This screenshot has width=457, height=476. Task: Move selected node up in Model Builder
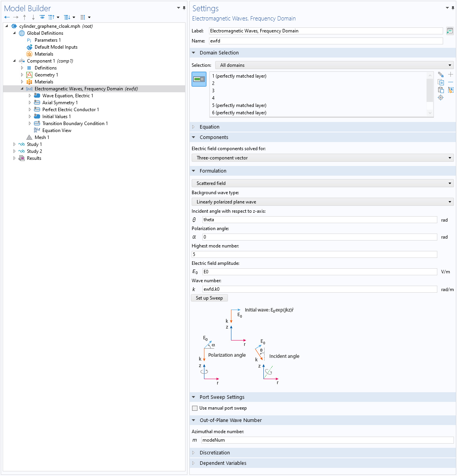pos(25,17)
